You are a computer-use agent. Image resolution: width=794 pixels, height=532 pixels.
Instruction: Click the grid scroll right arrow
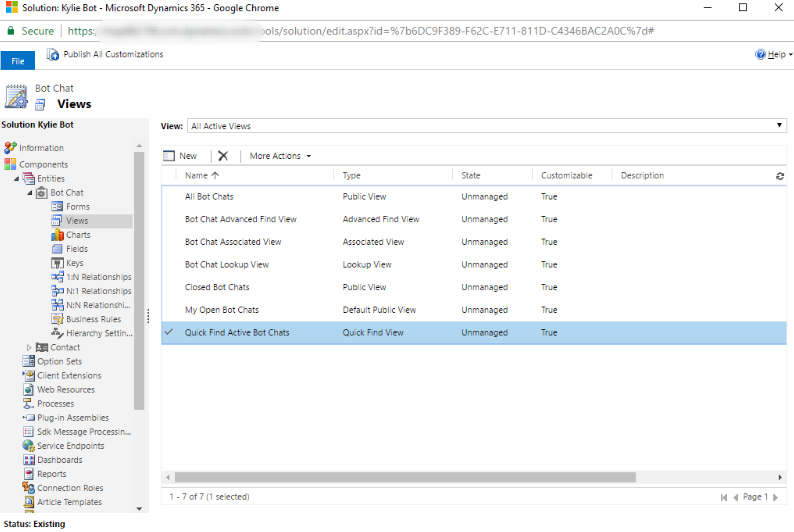pyautogui.click(x=780, y=477)
